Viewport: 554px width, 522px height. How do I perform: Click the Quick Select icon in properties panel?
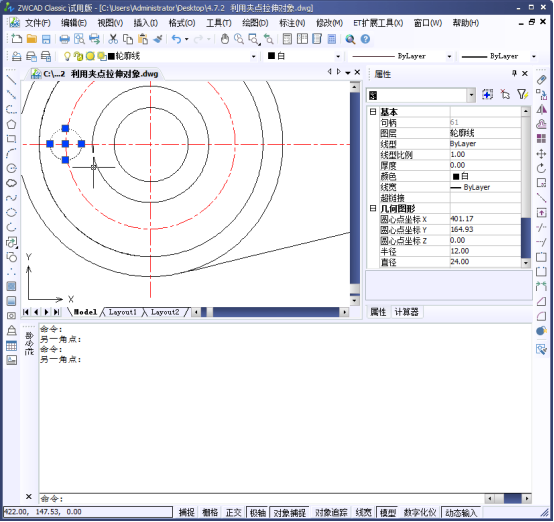click(522, 94)
